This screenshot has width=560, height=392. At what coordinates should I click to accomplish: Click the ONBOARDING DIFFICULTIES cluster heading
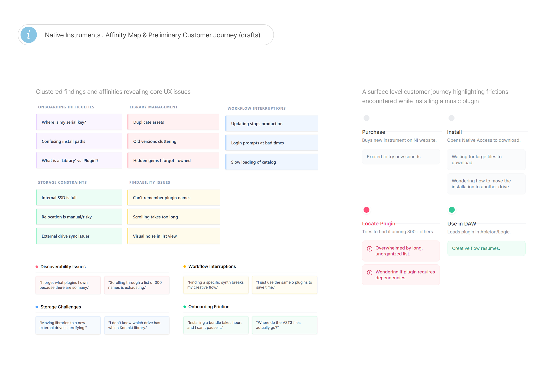pos(66,107)
